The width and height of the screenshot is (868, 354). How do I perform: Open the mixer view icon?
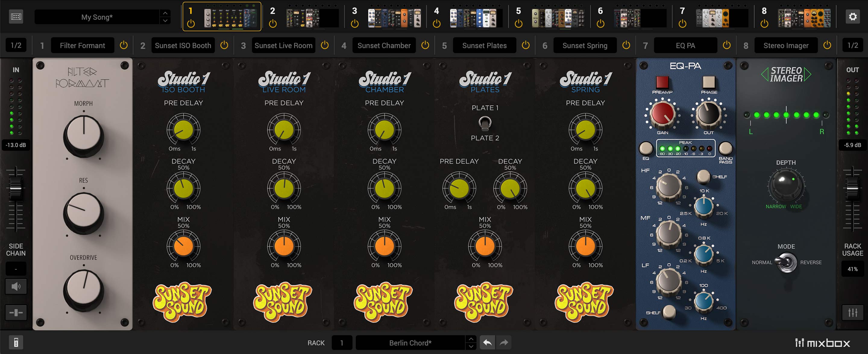(853, 312)
